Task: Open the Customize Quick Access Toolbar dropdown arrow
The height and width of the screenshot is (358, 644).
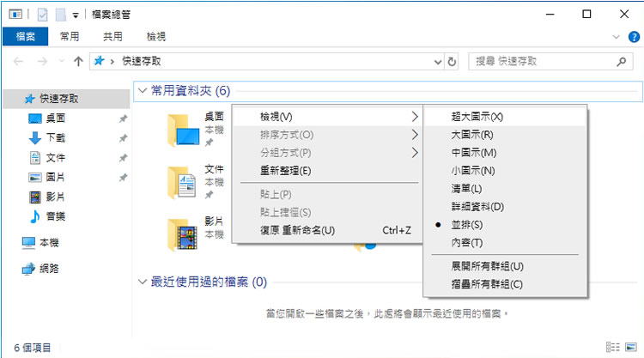Action: point(76,15)
